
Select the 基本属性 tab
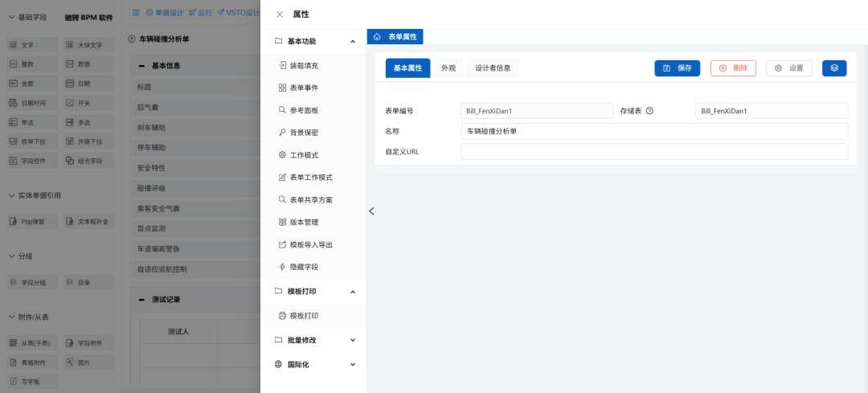(x=408, y=68)
